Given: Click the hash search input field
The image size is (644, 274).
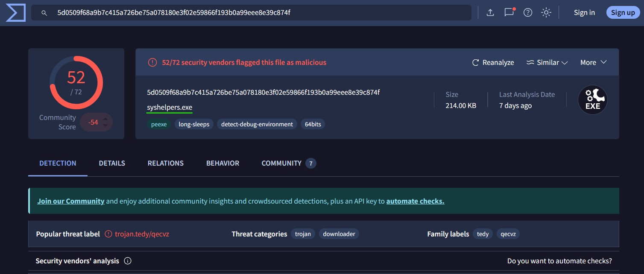Looking at the screenshot, I should pyautogui.click(x=251, y=13).
